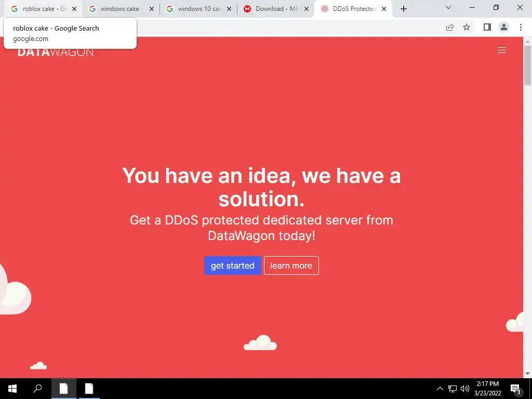This screenshot has width=532, height=399.
Task: Toggle the browser side panel icon
Action: coord(487,27)
